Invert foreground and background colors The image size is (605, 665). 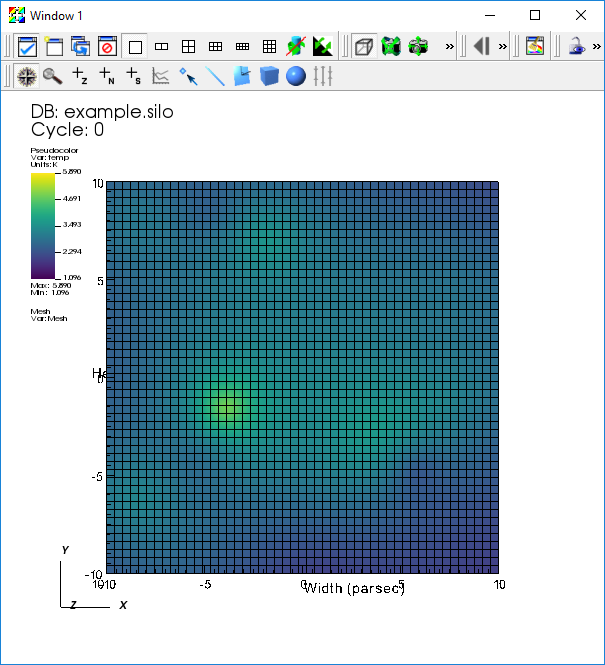pyautogui.click(x=323, y=46)
